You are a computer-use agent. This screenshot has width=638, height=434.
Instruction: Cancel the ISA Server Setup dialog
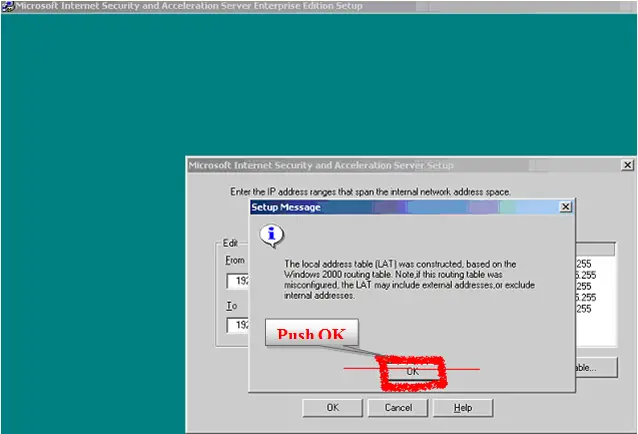pos(398,408)
